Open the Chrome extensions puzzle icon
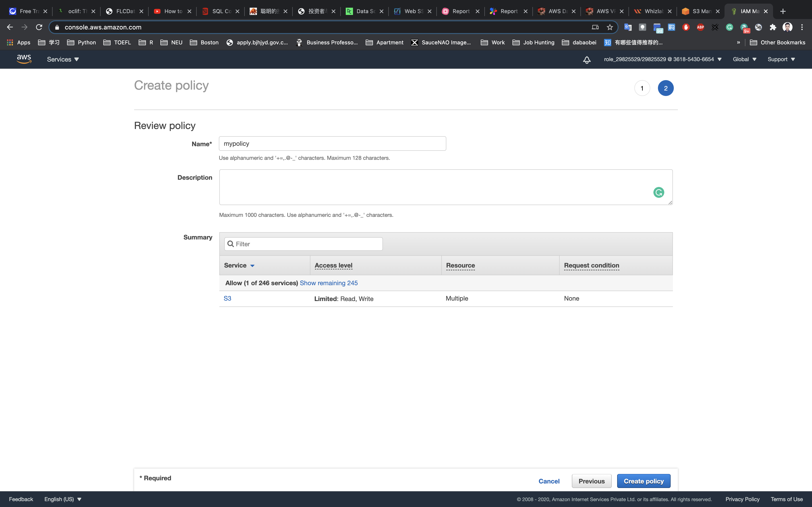 773,27
